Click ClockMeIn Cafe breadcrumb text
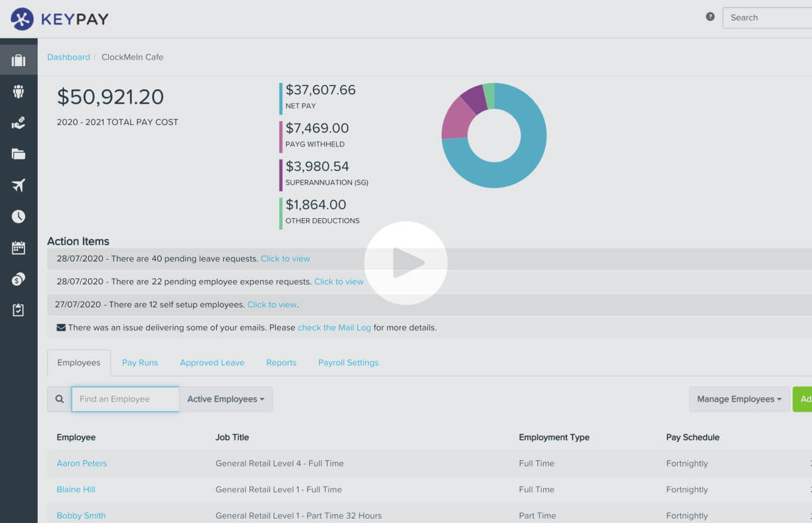The width and height of the screenshot is (812, 523). [133, 57]
